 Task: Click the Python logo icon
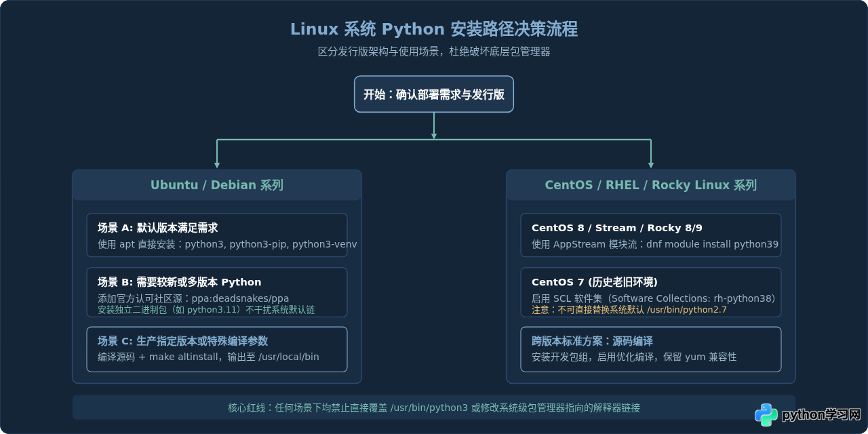tap(766, 414)
